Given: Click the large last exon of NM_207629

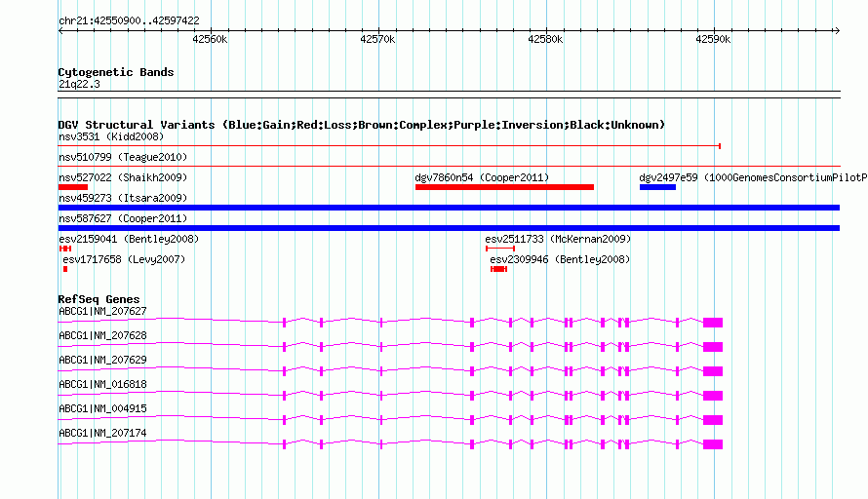Looking at the screenshot, I should coord(713,371).
